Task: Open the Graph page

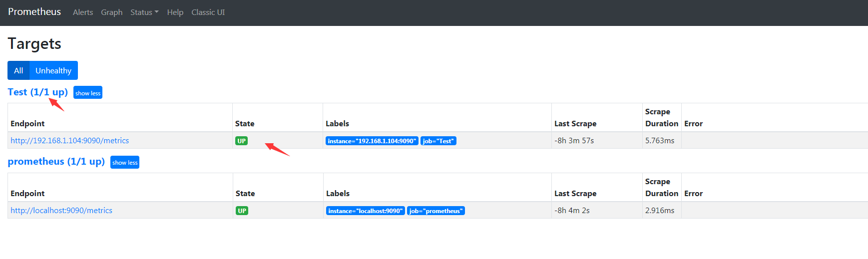Action: click(111, 12)
